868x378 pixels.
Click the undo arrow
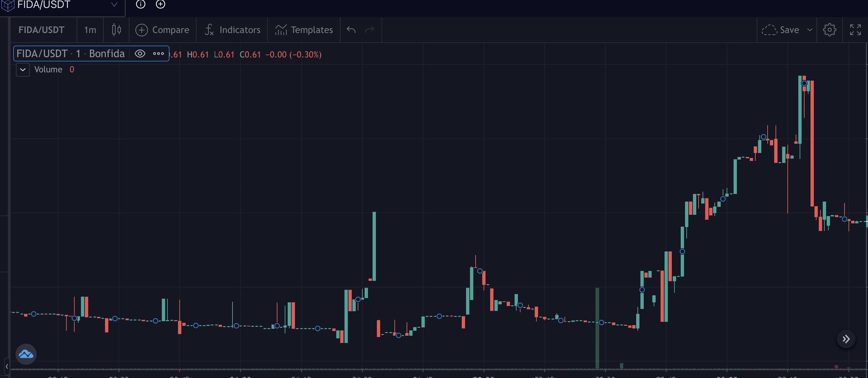pyautogui.click(x=351, y=30)
